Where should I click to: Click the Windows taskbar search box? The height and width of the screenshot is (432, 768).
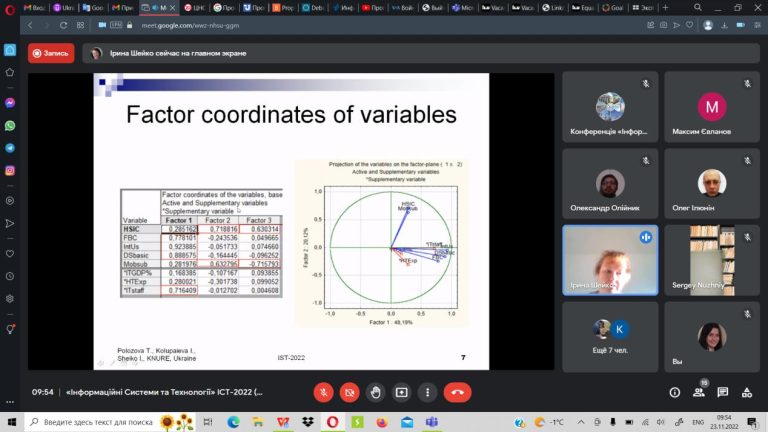click(110, 422)
